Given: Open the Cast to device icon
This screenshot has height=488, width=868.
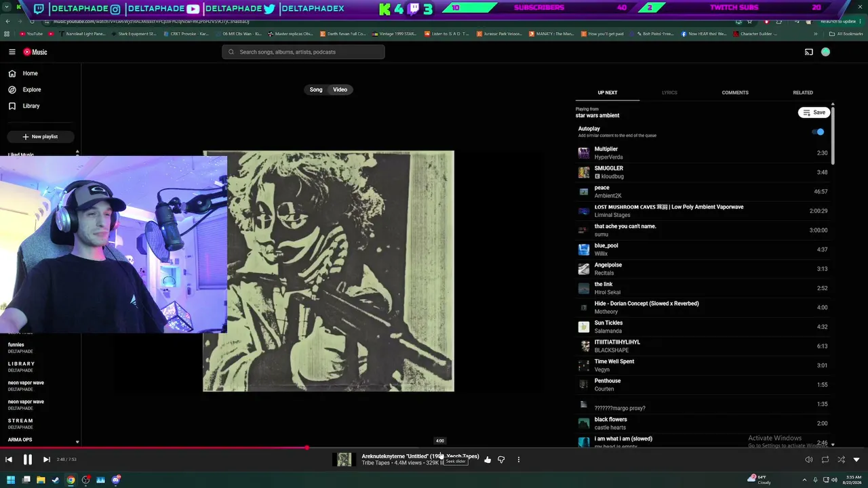Looking at the screenshot, I should point(808,52).
